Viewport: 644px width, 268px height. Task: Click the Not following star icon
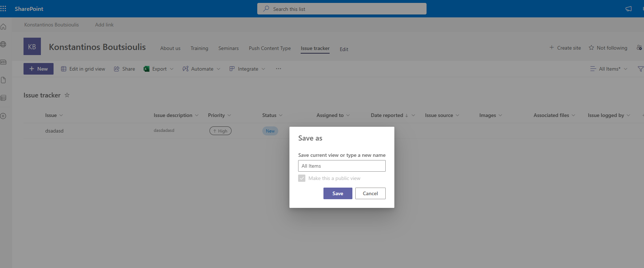click(591, 47)
